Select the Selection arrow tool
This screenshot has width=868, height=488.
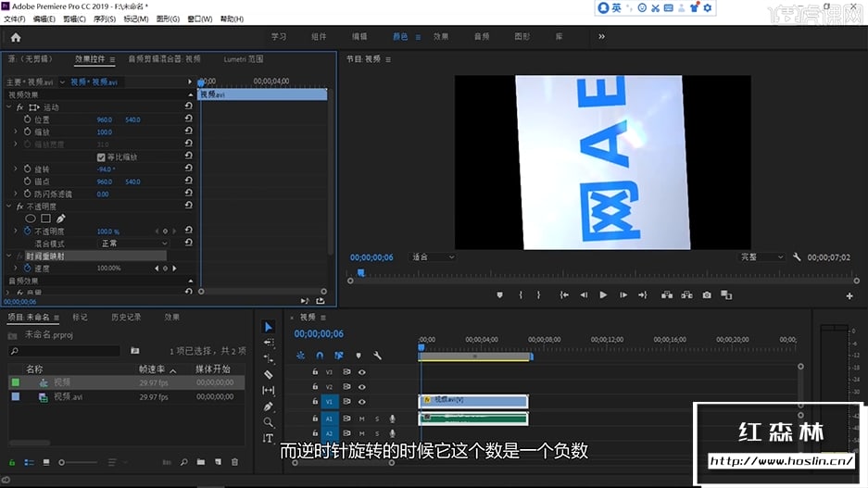(x=269, y=327)
